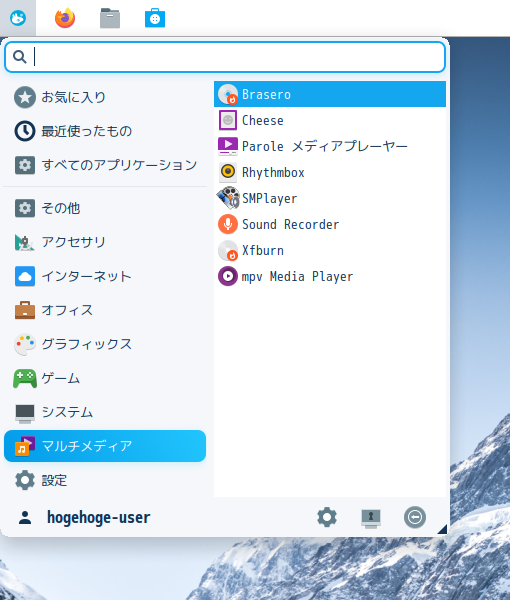Click the application search field
The width and height of the screenshot is (510, 600).
(225, 57)
